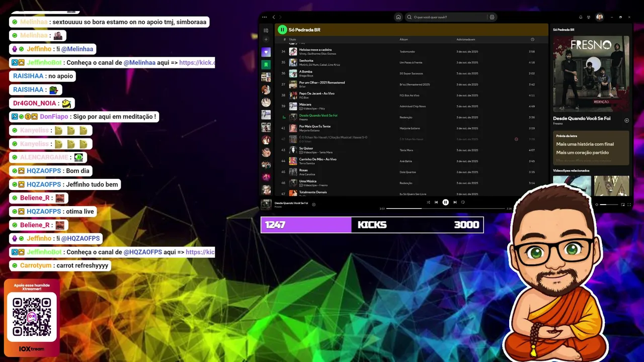Open the friend activity icon beside the bell
Viewport: 644px width, 362px height.
tap(588, 17)
